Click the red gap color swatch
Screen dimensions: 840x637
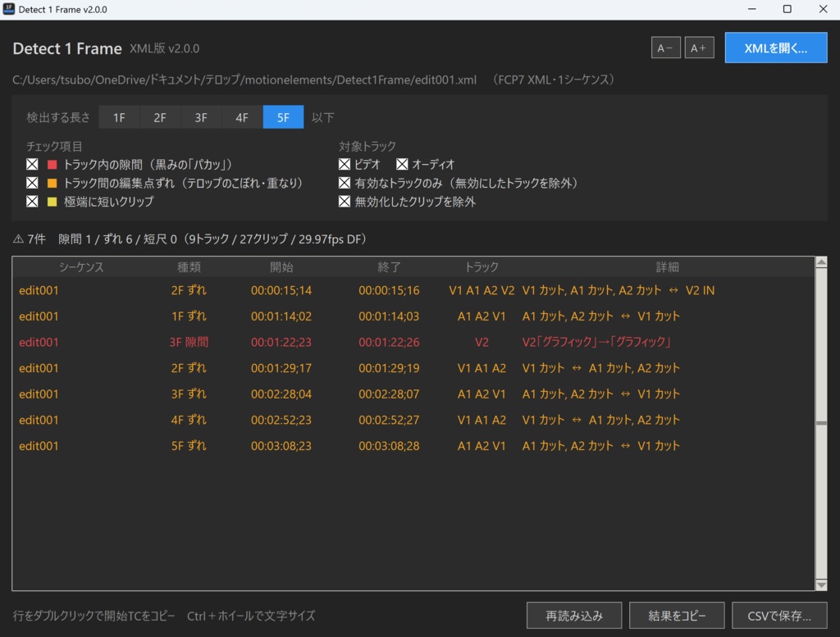[52, 164]
